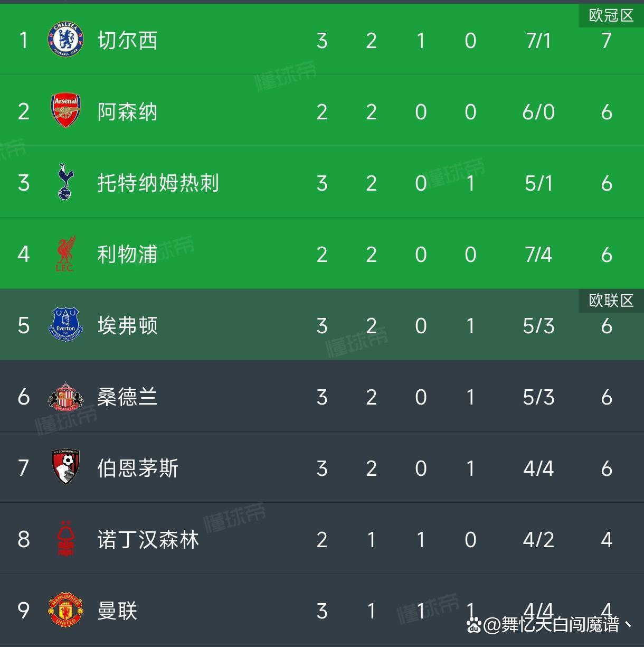The image size is (644, 647).
Task: Click the Chelsea club crest icon
Action: pyautogui.click(x=65, y=40)
